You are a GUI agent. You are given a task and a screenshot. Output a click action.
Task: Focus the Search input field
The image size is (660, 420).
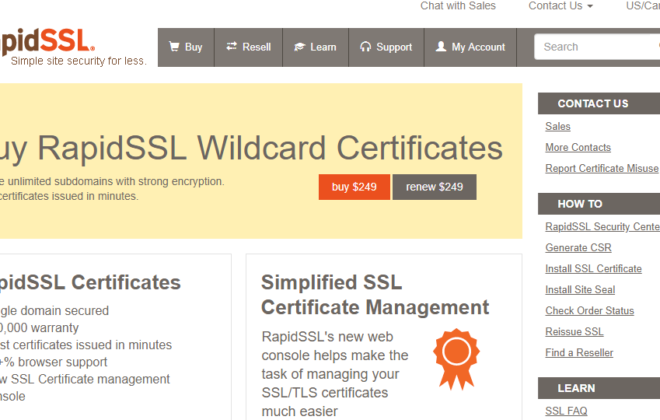click(597, 47)
